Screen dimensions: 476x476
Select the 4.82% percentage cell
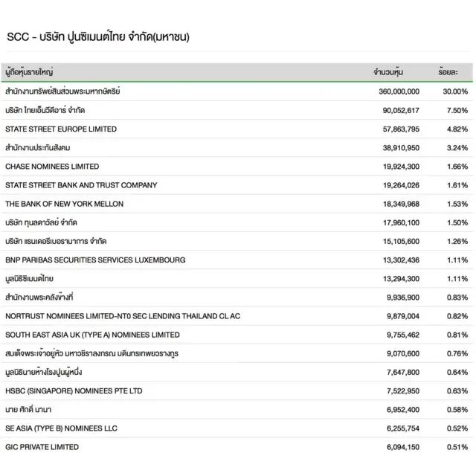457,129
